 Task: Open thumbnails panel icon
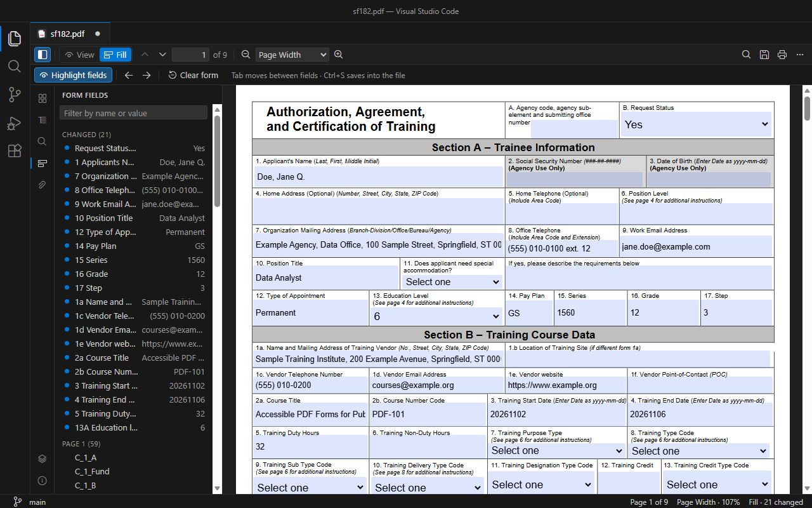43,98
